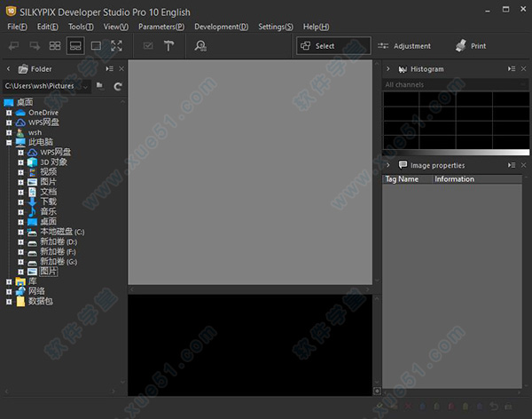
Task: Open the All channels histogram dropdown
Action: pos(455,84)
